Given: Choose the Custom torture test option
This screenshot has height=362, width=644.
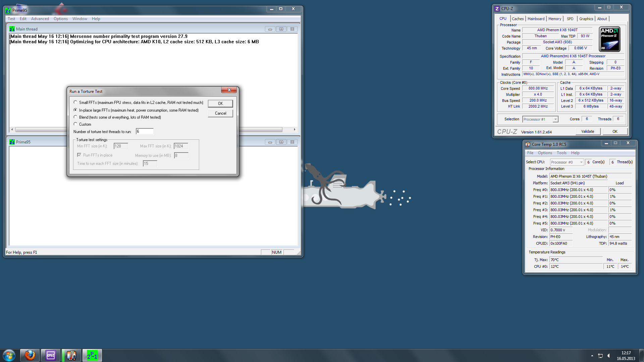Looking at the screenshot, I should click(x=75, y=124).
